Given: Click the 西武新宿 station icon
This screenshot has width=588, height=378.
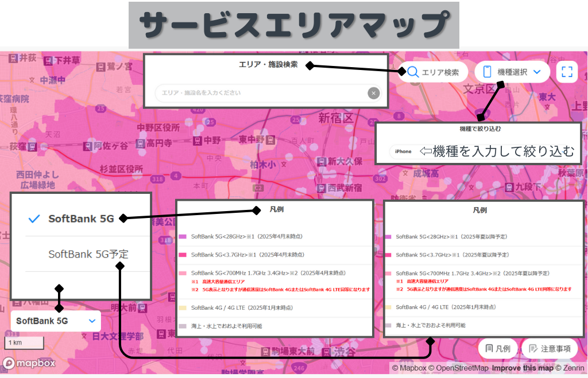Looking at the screenshot, I should coord(322,188).
